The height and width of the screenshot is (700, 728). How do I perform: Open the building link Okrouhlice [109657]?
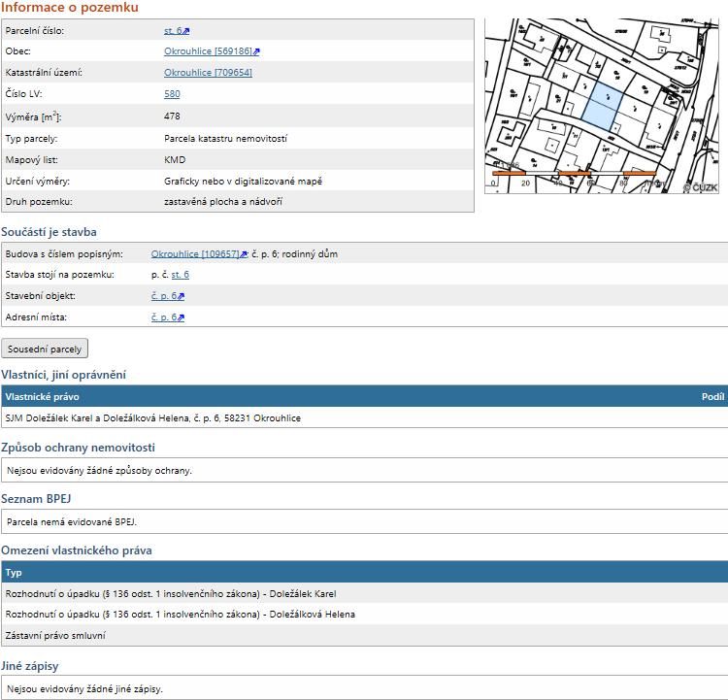coord(195,254)
